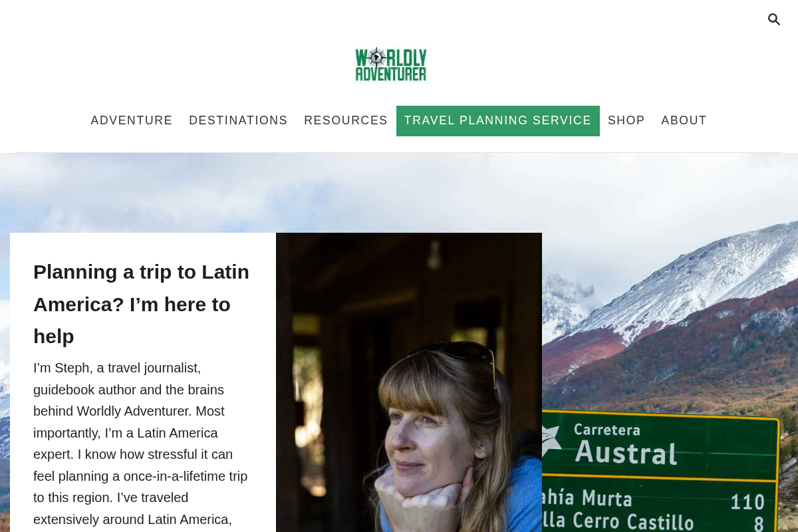
Task: Open the Adventure menu
Action: point(132,120)
